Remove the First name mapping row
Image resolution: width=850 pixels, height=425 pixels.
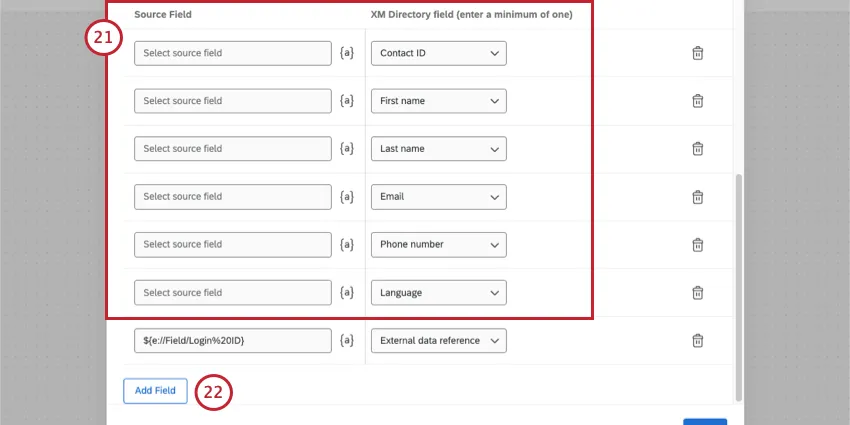point(698,101)
